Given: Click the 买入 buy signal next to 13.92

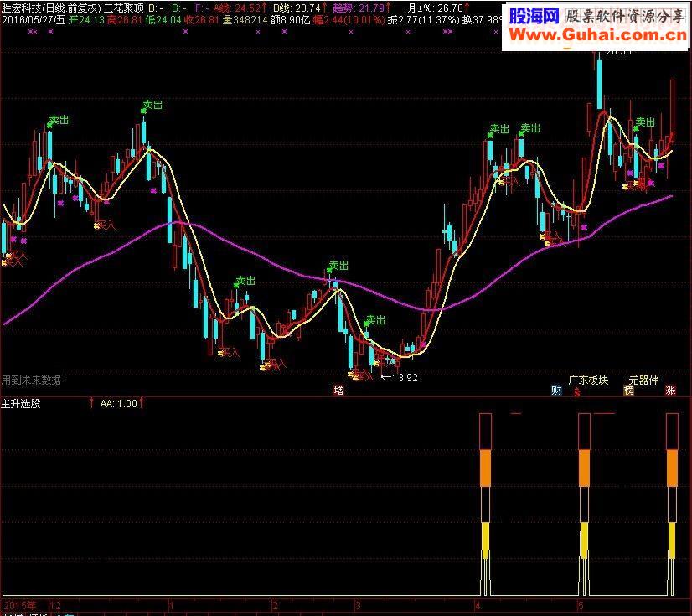Looking at the screenshot, I should tap(364, 376).
